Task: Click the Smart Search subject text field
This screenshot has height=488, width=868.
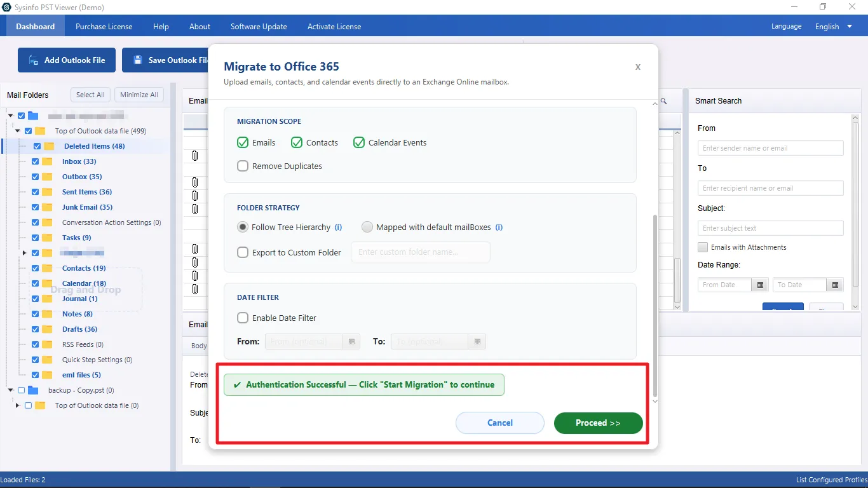Action: (x=771, y=228)
